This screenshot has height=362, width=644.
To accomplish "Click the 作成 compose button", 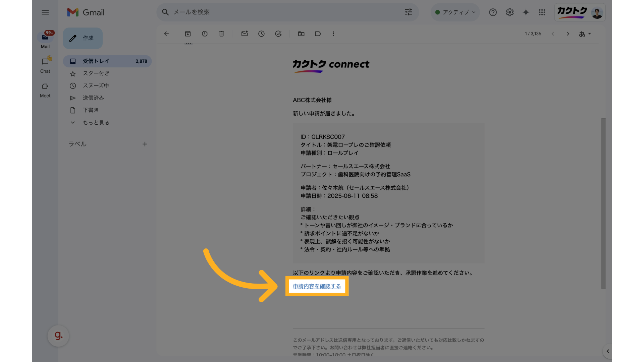I will [x=83, y=38].
